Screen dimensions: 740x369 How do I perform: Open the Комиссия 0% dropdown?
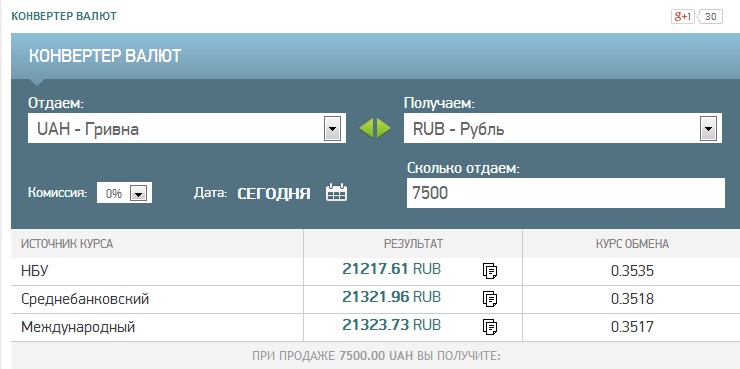[x=124, y=193]
